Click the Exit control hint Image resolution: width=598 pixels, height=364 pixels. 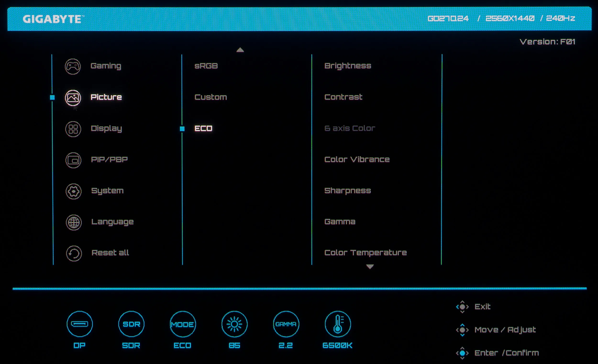[x=482, y=307]
